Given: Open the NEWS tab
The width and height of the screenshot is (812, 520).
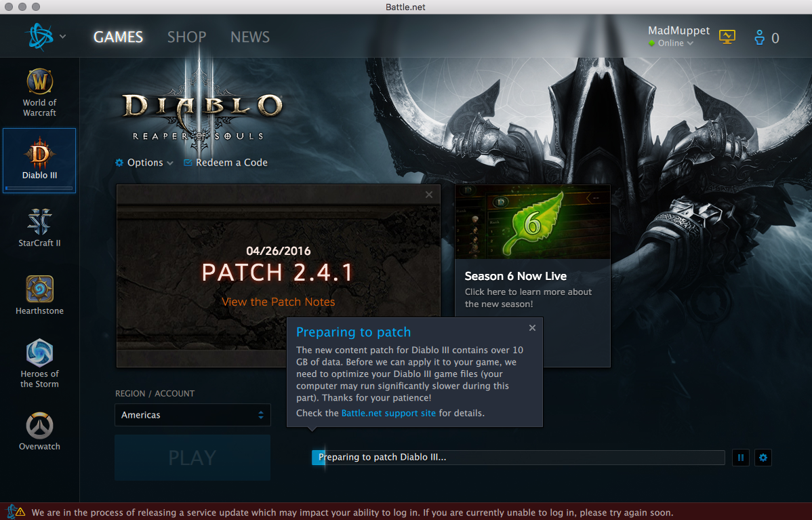Looking at the screenshot, I should pyautogui.click(x=249, y=37).
